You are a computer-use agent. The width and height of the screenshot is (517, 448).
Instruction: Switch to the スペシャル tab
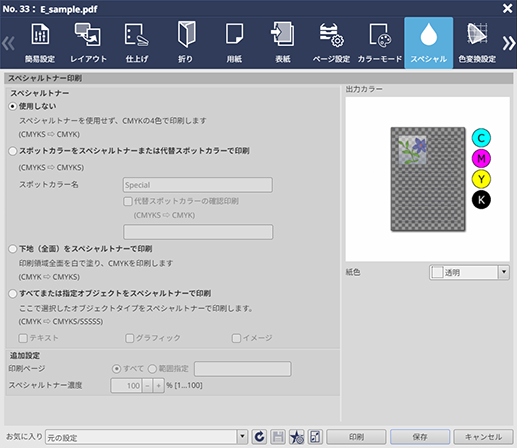[x=429, y=43]
